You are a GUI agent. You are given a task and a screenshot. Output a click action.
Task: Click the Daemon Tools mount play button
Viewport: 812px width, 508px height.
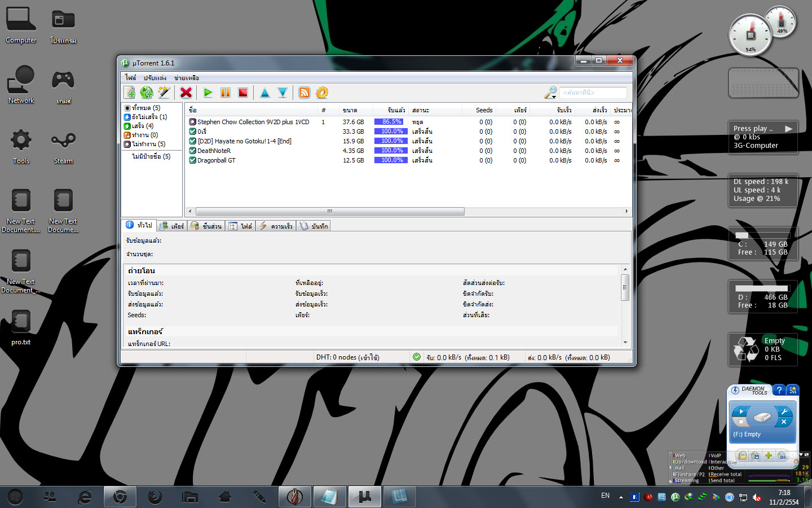pos(741,411)
